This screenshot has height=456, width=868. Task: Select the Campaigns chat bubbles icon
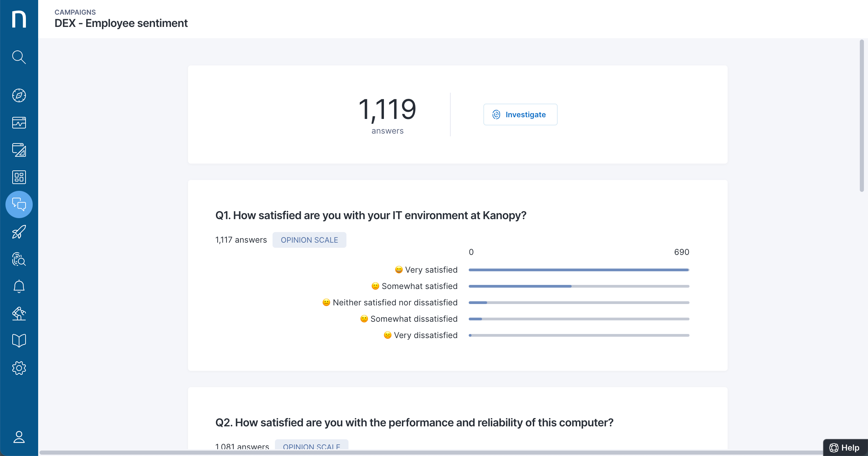tap(19, 204)
